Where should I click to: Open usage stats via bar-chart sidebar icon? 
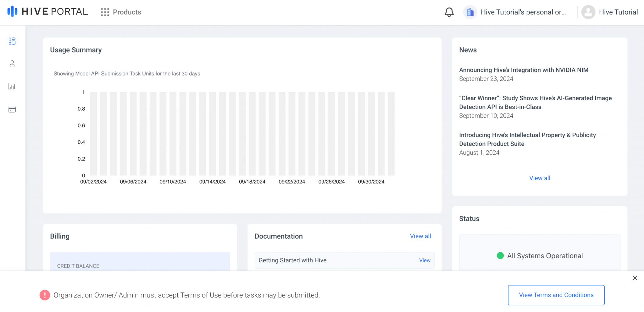coord(12,87)
